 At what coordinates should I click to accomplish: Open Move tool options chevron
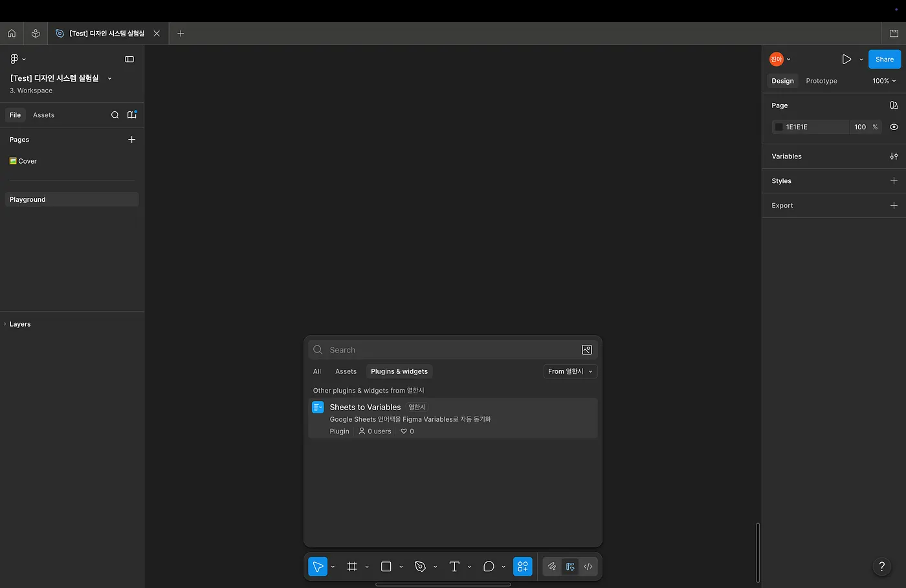click(333, 567)
